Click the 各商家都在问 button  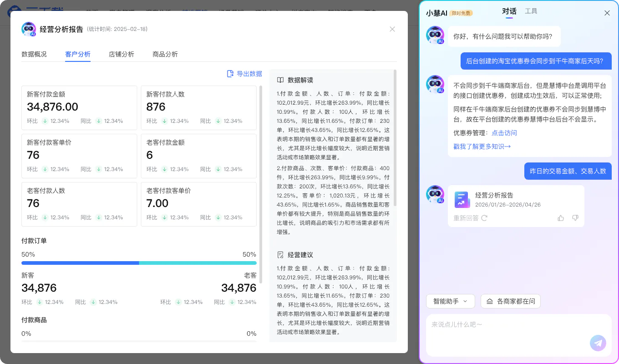coord(511,301)
